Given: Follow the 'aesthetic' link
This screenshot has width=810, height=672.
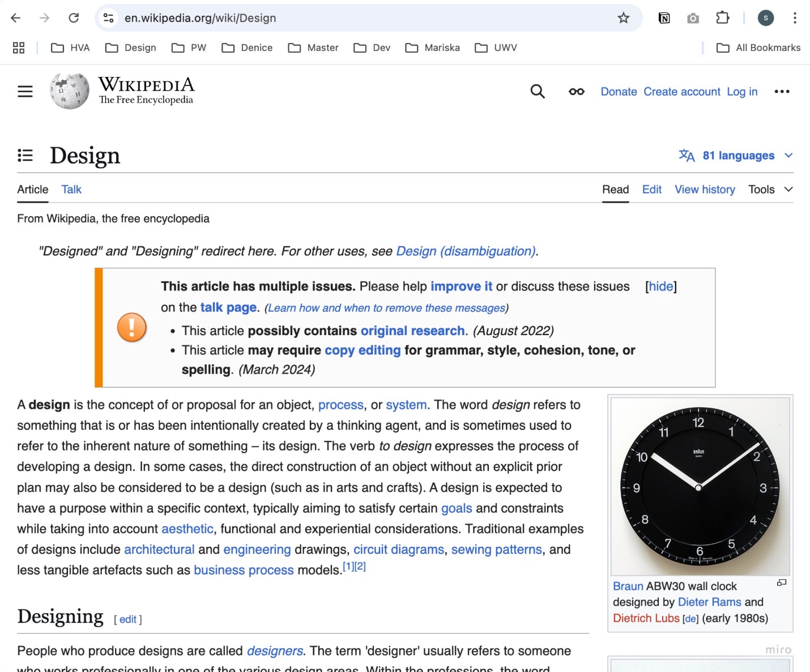Looking at the screenshot, I should click(x=187, y=529).
